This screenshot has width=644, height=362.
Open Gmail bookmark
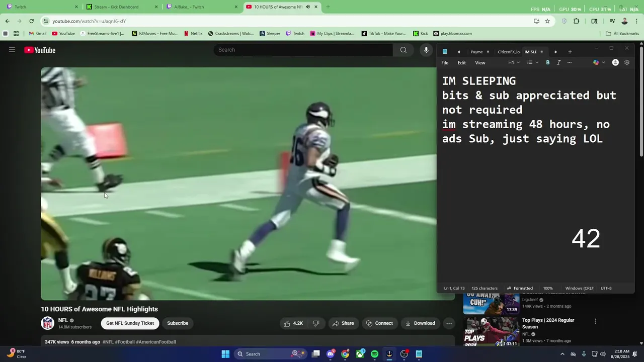coord(38,34)
